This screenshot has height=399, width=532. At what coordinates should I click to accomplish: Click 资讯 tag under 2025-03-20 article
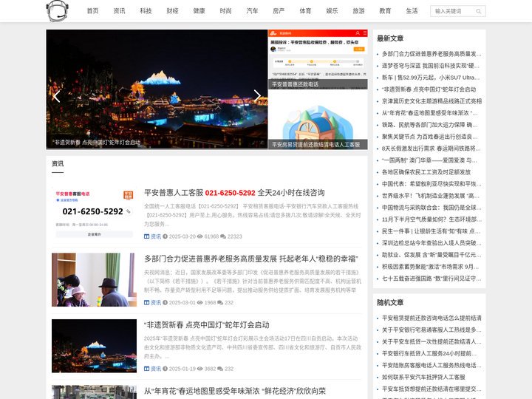(x=156, y=236)
